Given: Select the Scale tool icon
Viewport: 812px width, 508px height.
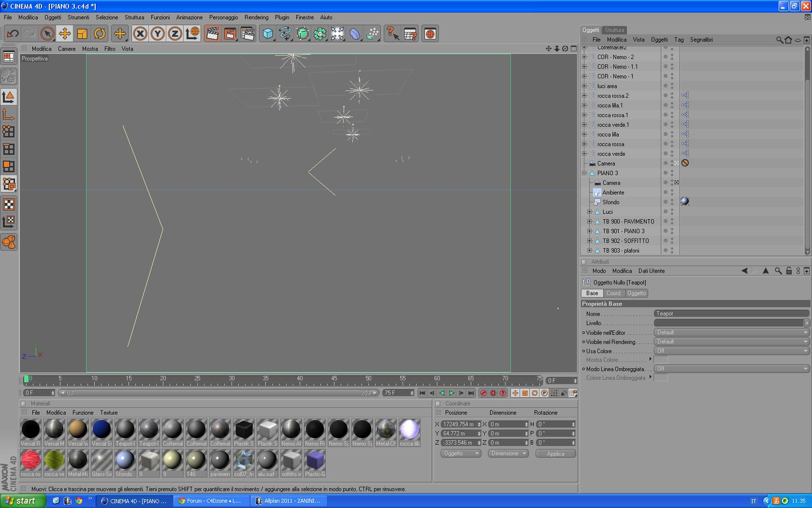Looking at the screenshot, I should [x=82, y=33].
